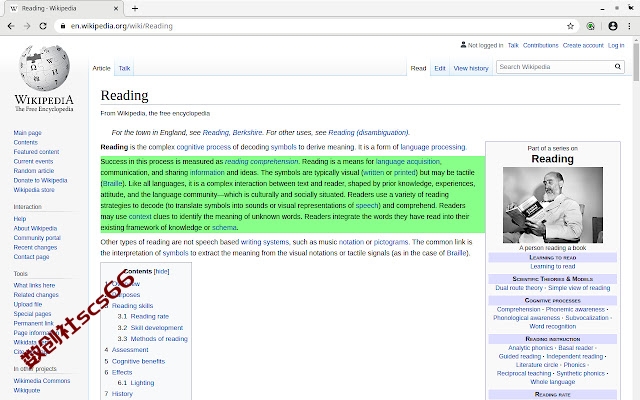Screen dimensions: 640x400
Task: Follow the Reading, Berkshire link
Action: (x=232, y=133)
